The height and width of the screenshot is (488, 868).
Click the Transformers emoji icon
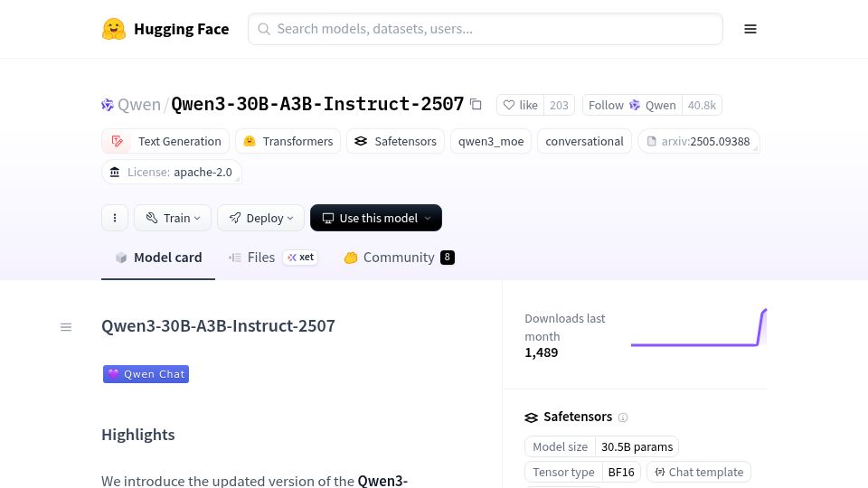pyautogui.click(x=250, y=141)
